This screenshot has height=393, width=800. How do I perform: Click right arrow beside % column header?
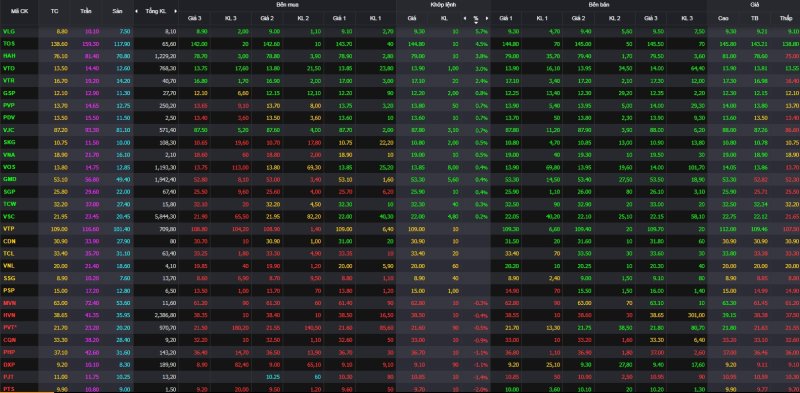(487, 18)
